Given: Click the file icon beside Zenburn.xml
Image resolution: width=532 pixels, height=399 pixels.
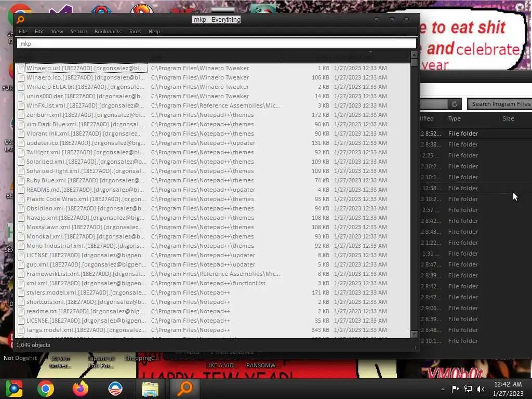Looking at the screenshot, I should point(21,115).
